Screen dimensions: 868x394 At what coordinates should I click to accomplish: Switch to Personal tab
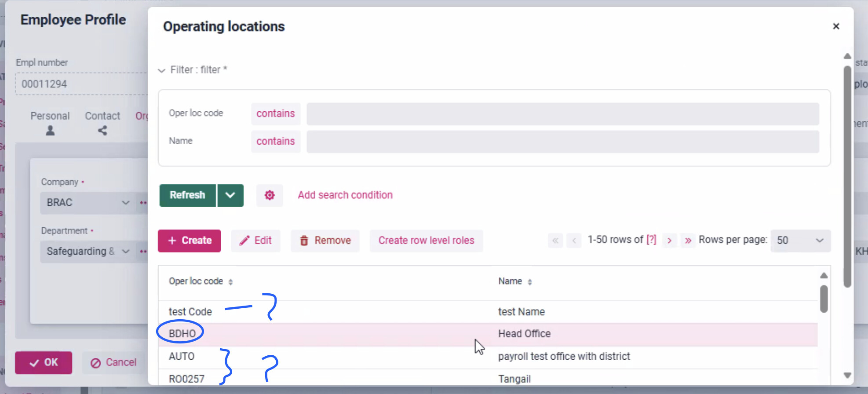50,116
